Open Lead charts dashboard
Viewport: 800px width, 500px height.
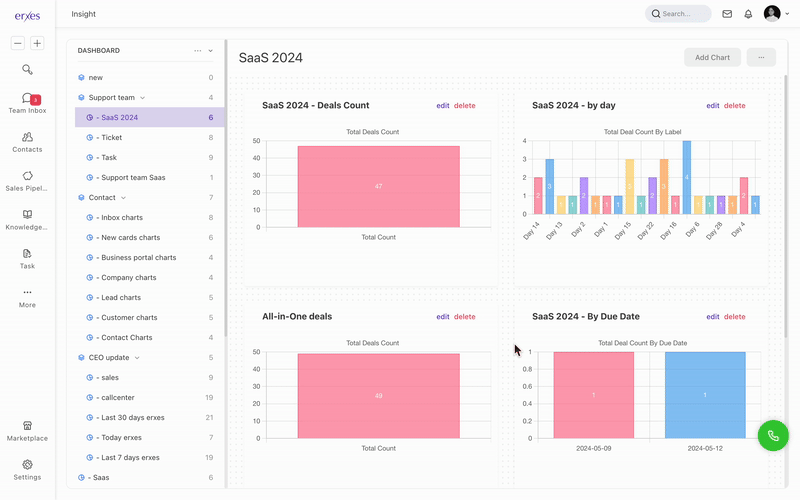coord(149,297)
